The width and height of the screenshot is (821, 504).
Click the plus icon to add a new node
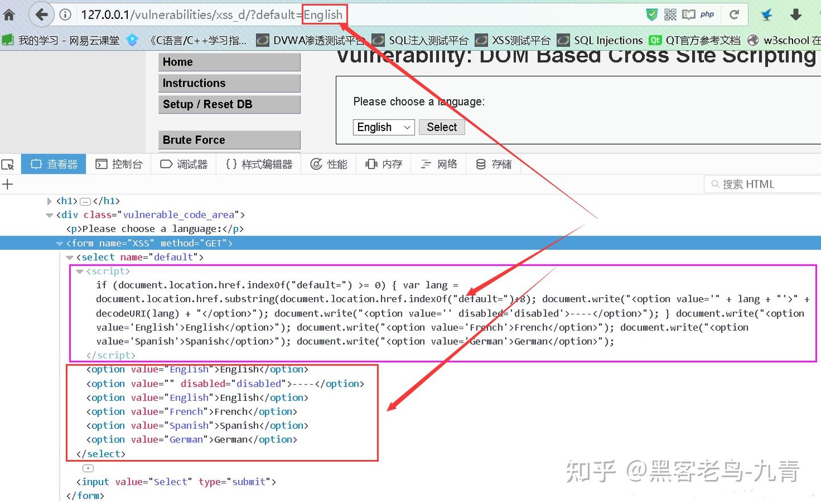tap(7, 184)
